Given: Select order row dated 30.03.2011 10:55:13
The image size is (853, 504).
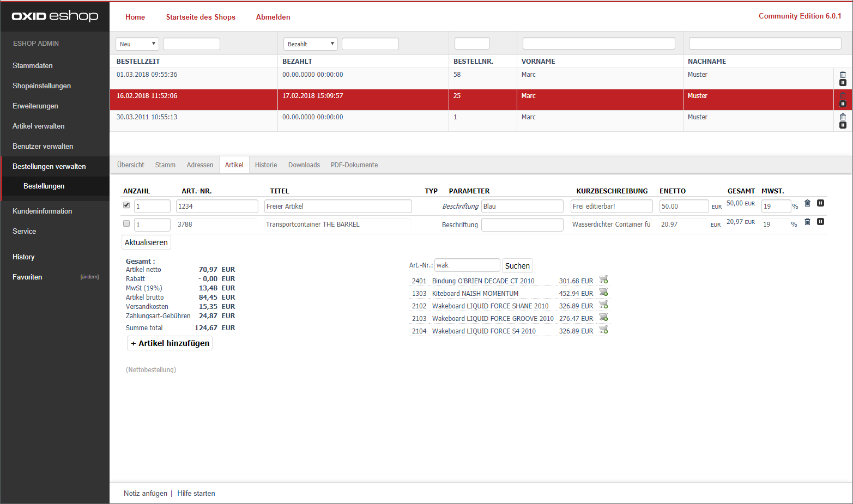Looking at the screenshot, I should [471, 121].
